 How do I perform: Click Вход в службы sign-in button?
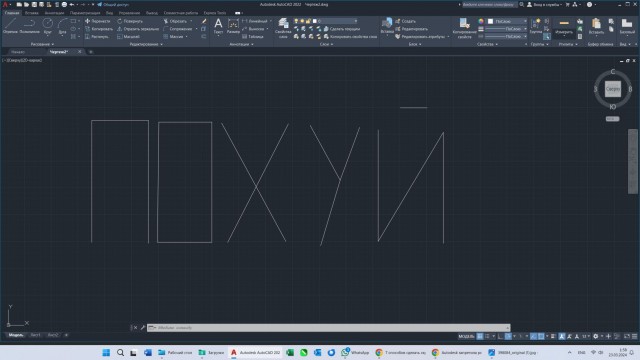(x=545, y=4)
